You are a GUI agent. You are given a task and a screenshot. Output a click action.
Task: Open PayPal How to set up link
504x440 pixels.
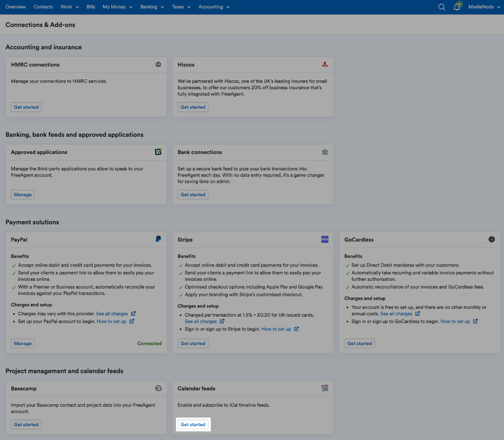[111, 321]
